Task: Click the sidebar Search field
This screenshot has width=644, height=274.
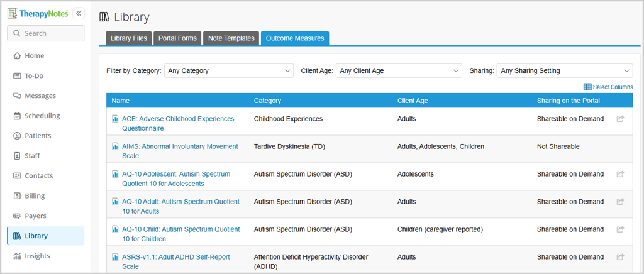Action: pyautogui.click(x=46, y=33)
